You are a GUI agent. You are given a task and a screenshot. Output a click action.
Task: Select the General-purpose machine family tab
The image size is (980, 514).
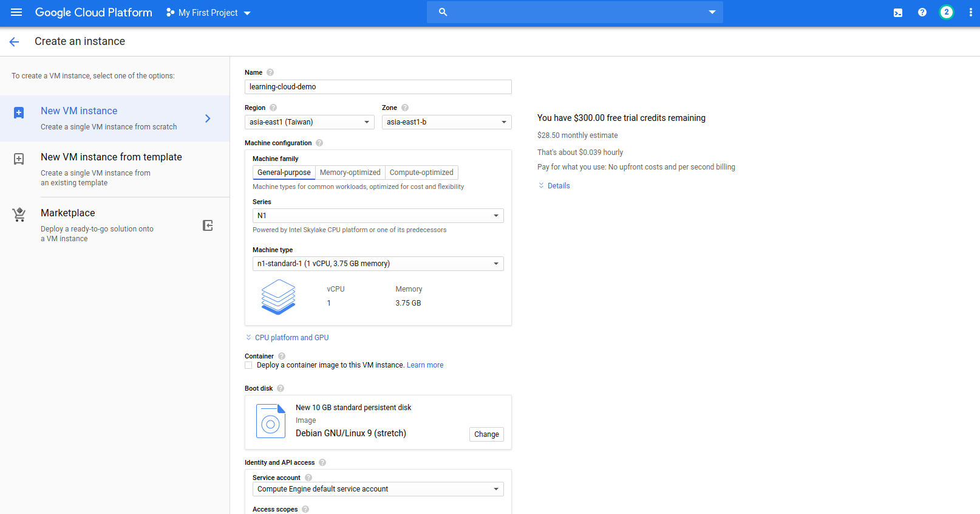(x=284, y=173)
